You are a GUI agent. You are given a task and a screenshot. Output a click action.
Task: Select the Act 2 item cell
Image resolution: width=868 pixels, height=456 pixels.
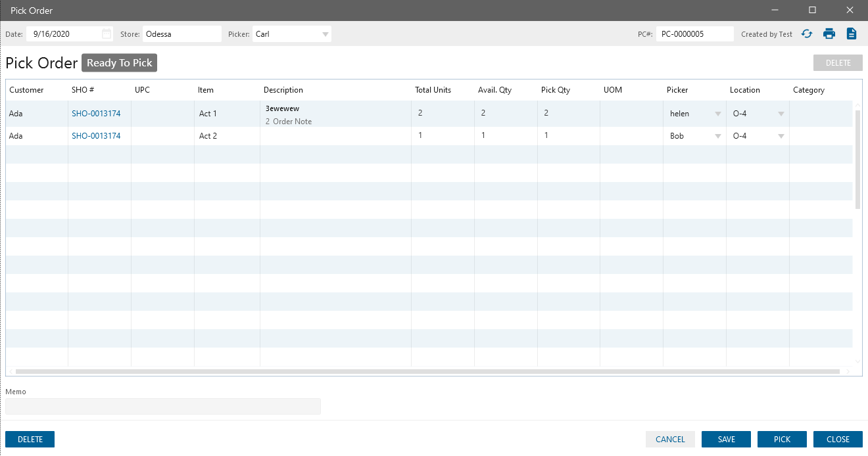click(x=228, y=136)
